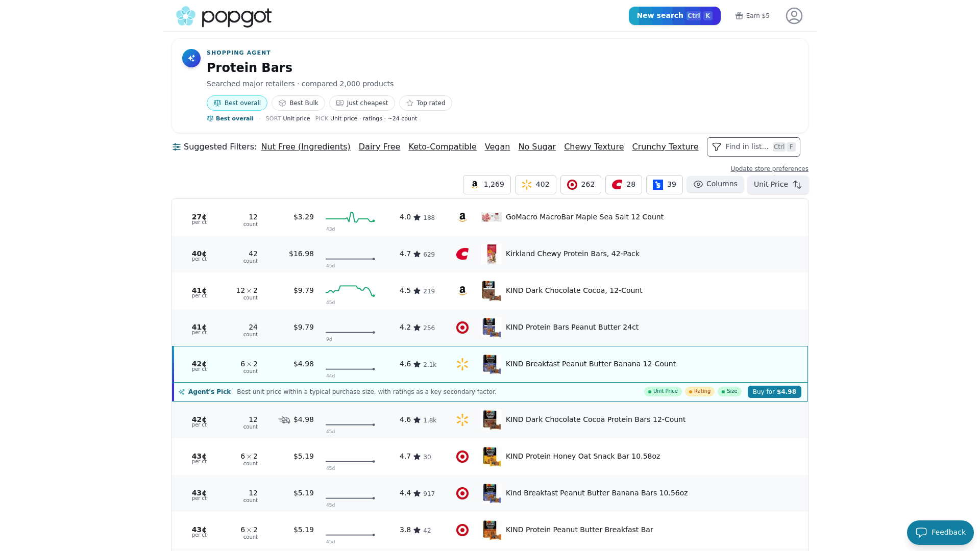
Task: Open GoMacro MacroBar Maple Sea Salt 12 Count
Action: [x=584, y=217]
